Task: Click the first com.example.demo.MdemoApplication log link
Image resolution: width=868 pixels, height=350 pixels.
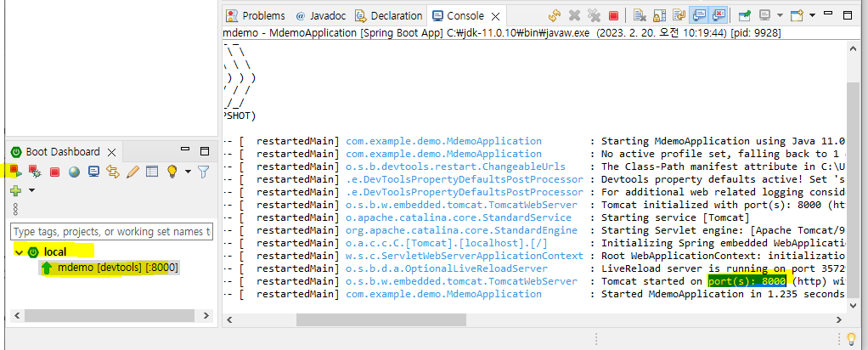Action: point(443,141)
